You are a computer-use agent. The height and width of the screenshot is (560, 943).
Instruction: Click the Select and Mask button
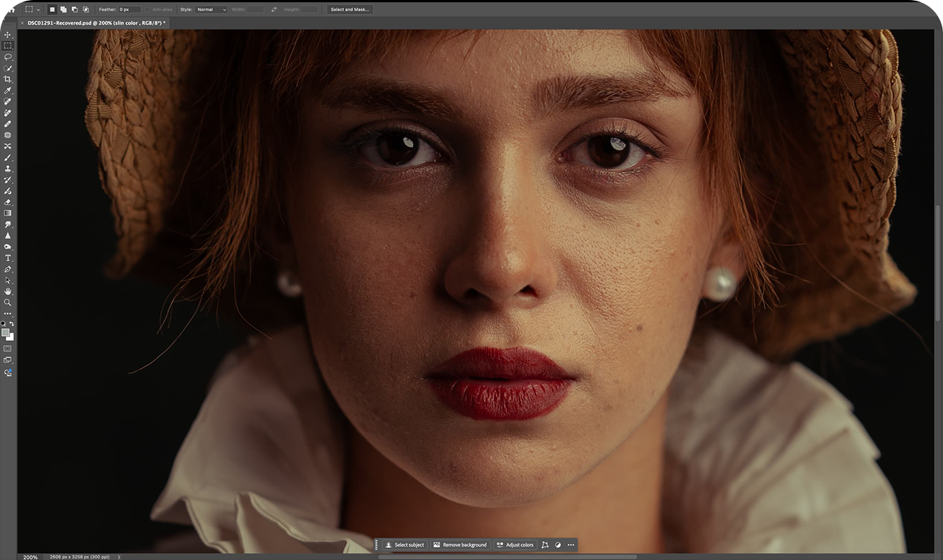coord(349,9)
